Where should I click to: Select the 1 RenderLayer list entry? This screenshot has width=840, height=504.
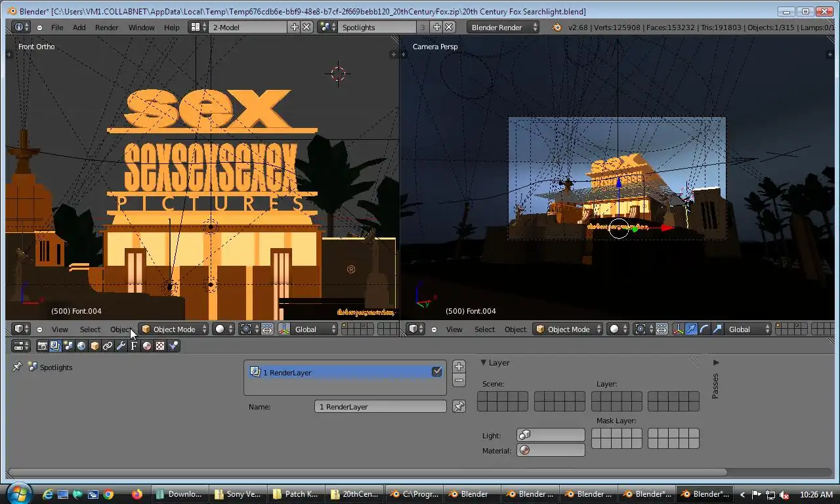click(345, 372)
